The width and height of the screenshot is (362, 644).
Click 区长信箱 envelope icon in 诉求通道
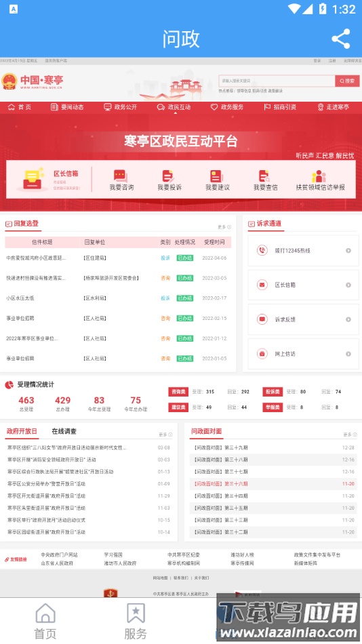(262, 285)
